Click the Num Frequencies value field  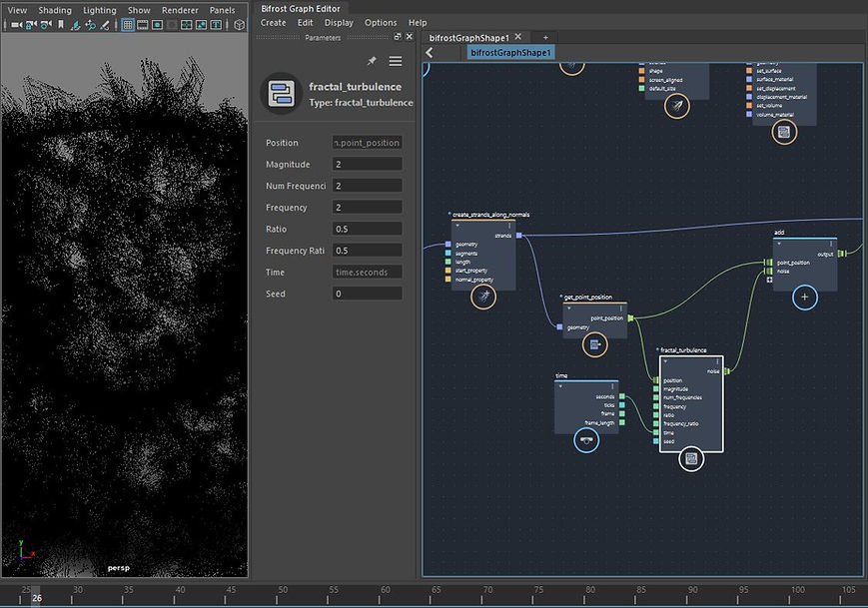pos(367,186)
